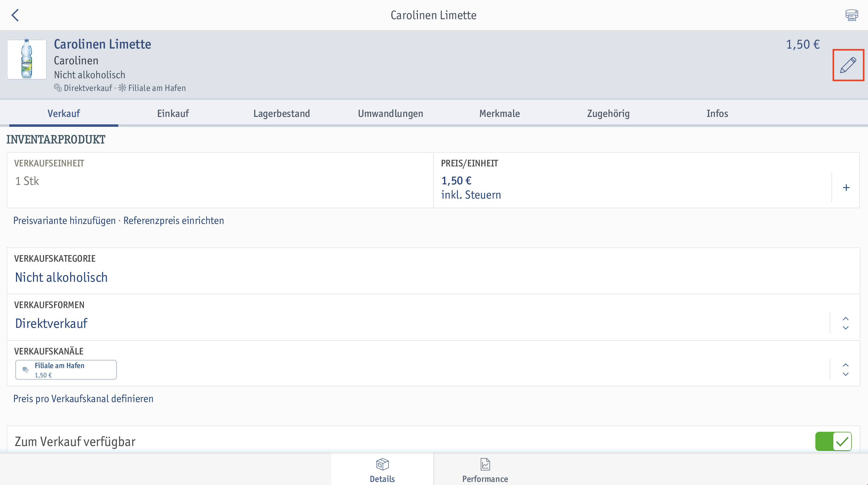Click the pencil edit icon
Screen dimensions: 868x485
pos(848,65)
